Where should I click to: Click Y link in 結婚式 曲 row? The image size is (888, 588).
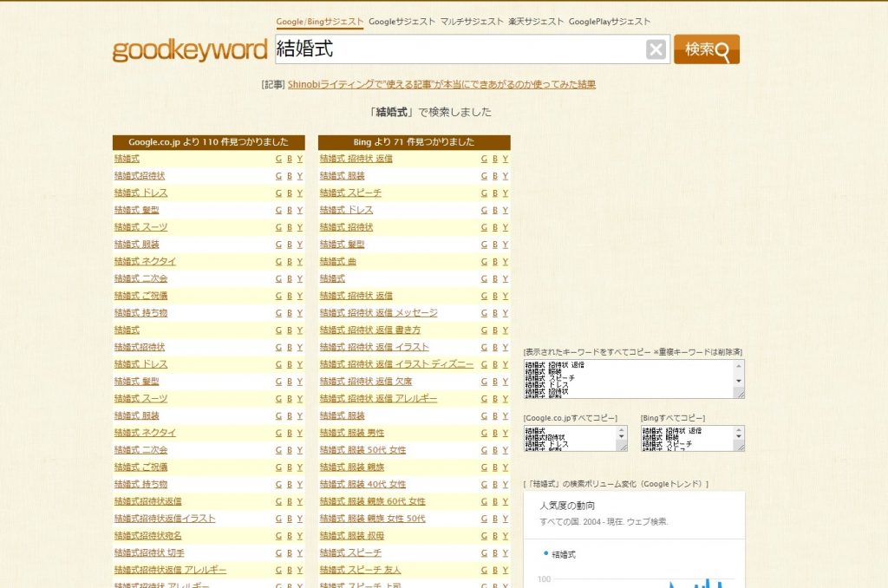tap(506, 262)
